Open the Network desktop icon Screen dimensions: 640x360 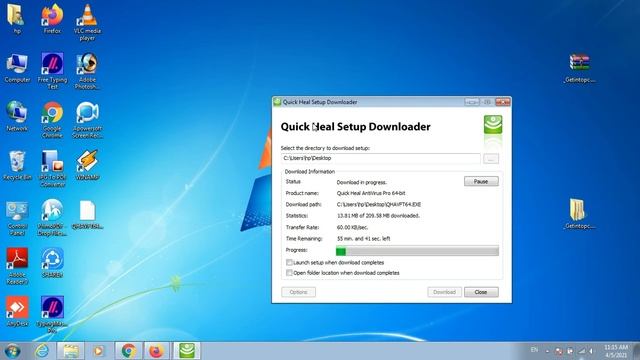click(x=17, y=116)
